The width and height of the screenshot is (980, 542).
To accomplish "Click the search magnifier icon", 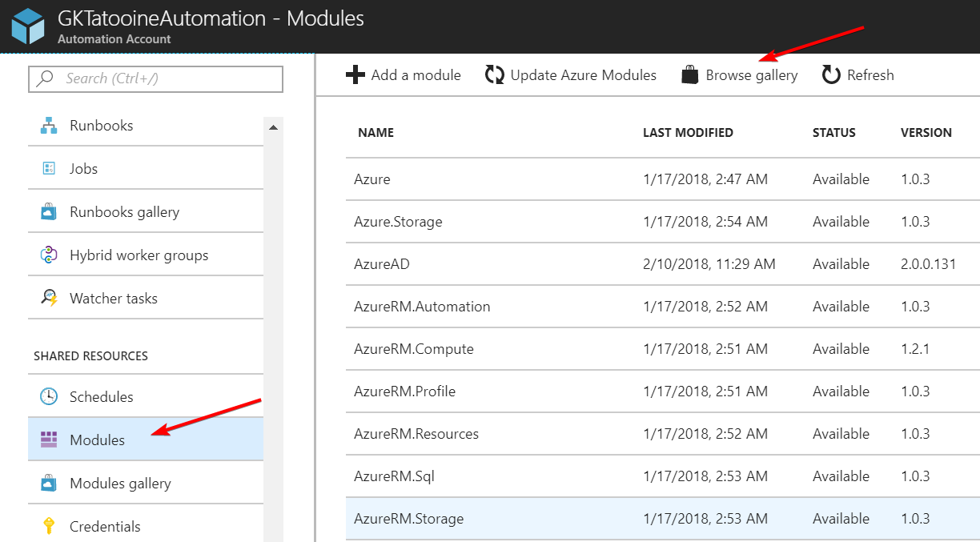I will (46, 78).
